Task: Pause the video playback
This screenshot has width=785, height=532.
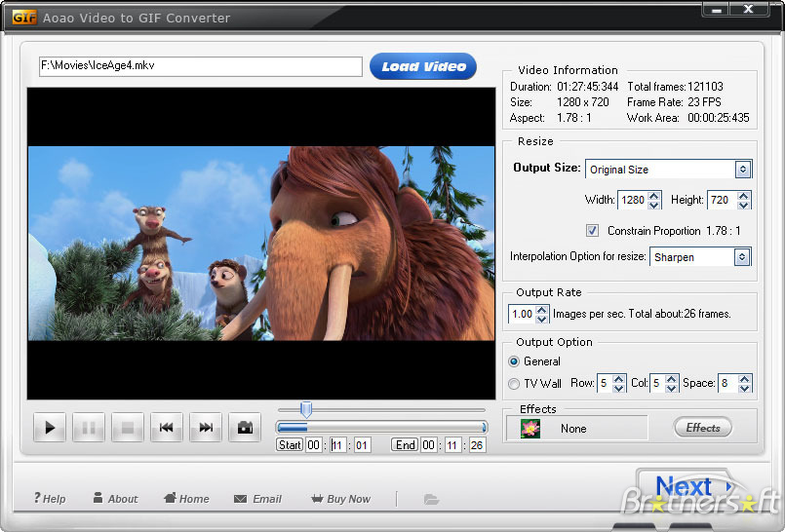Action: pyautogui.click(x=89, y=427)
